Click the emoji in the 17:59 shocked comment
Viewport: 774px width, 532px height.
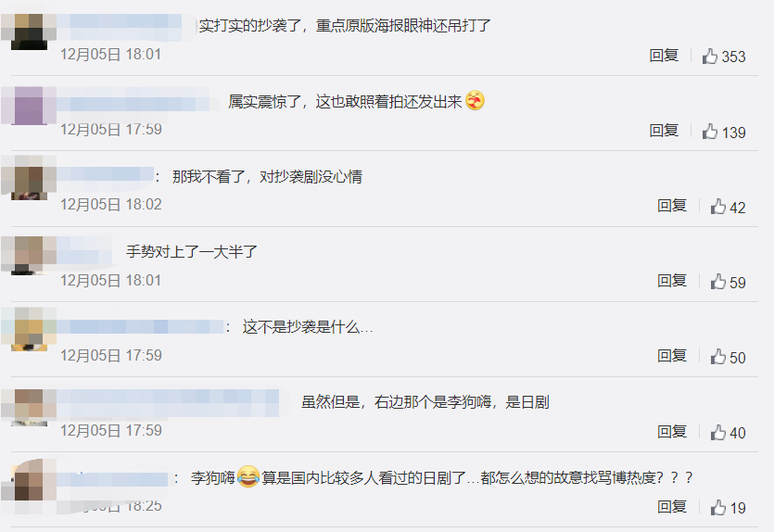point(475,101)
